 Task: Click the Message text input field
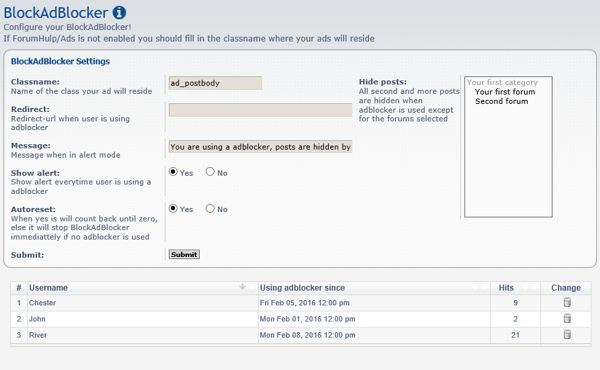click(260, 147)
